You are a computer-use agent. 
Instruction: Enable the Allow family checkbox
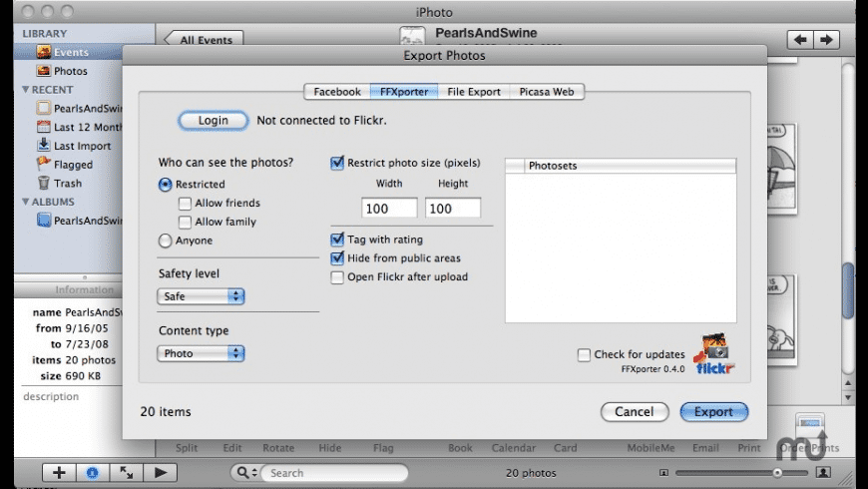tap(185, 223)
